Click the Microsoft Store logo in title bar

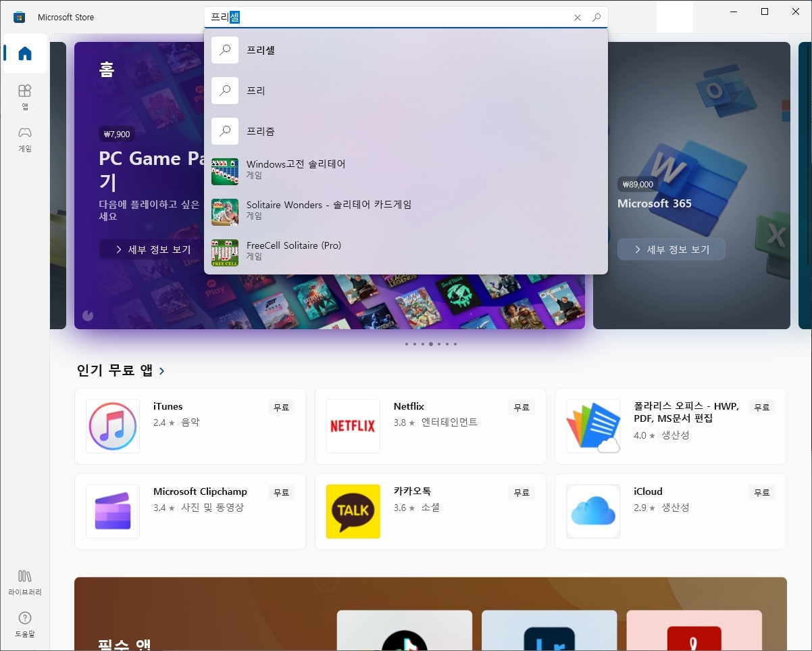click(20, 17)
